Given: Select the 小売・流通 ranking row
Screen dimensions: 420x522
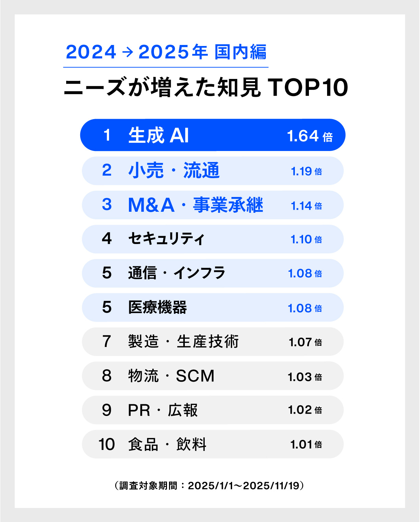Looking at the screenshot, I should tap(213, 171).
